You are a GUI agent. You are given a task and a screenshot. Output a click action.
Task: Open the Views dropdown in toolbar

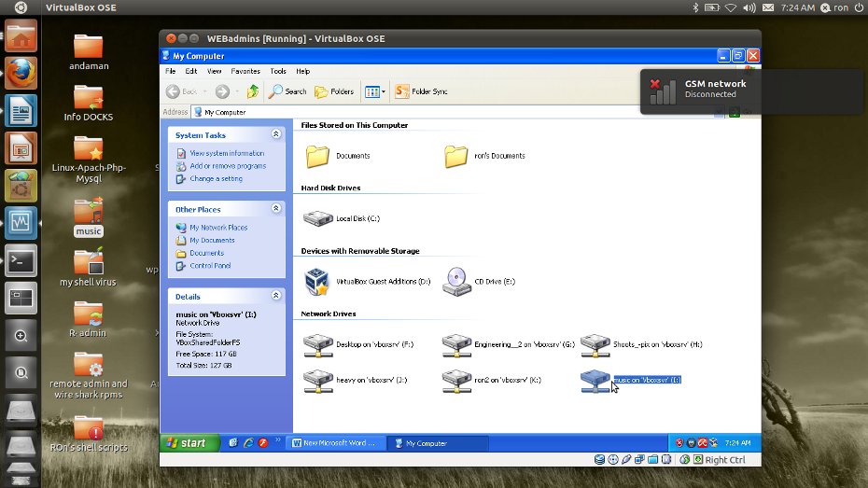[x=374, y=91]
